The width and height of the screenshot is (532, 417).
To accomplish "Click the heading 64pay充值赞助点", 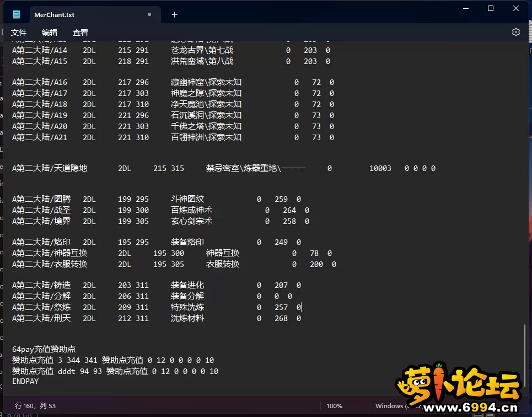I will pyautogui.click(x=44, y=349).
